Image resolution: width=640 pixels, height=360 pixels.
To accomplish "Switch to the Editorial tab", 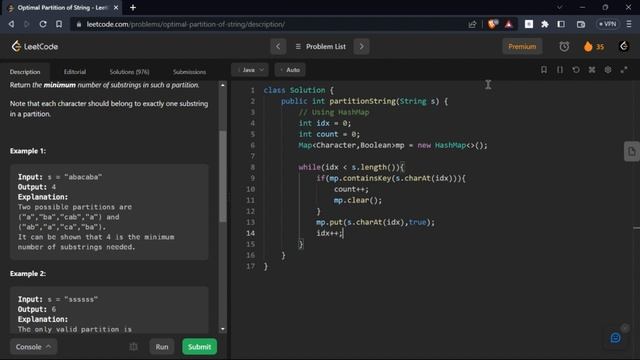I will click(x=75, y=72).
